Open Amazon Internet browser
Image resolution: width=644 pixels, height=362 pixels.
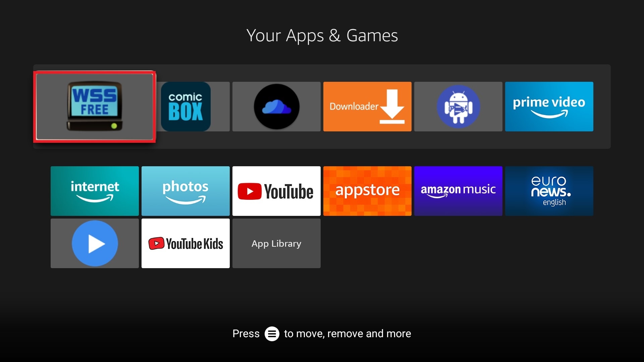click(x=95, y=191)
